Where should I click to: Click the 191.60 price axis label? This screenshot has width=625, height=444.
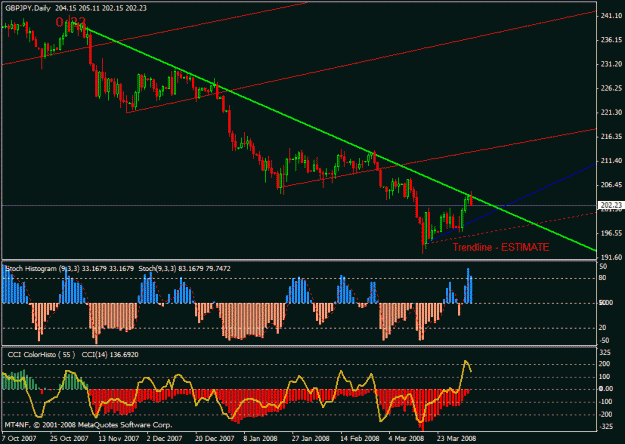[611, 257]
